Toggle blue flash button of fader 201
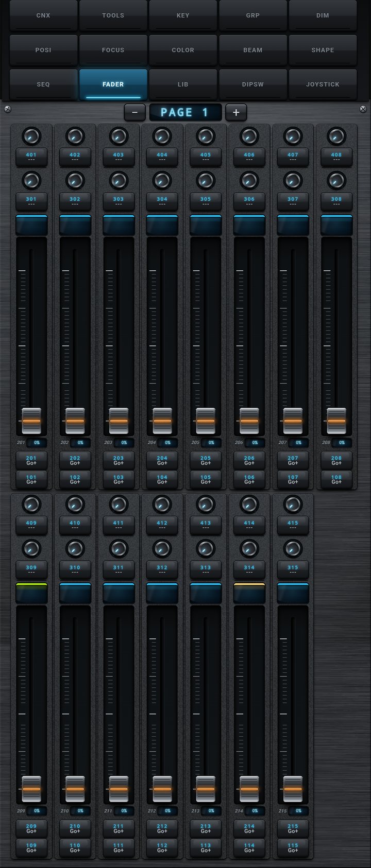This screenshot has width=371, height=868. click(x=31, y=225)
